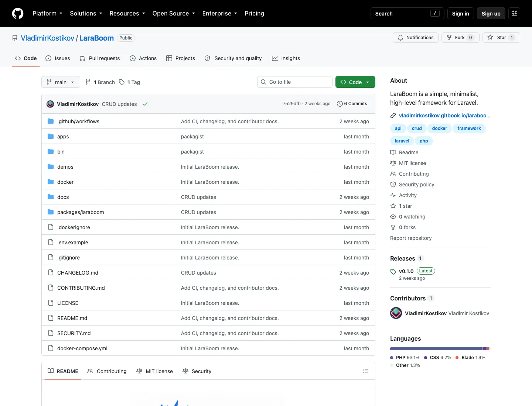Click the PHP segment of languages bar
The width and height of the screenshot is (532, 406).
pos(436,348)
